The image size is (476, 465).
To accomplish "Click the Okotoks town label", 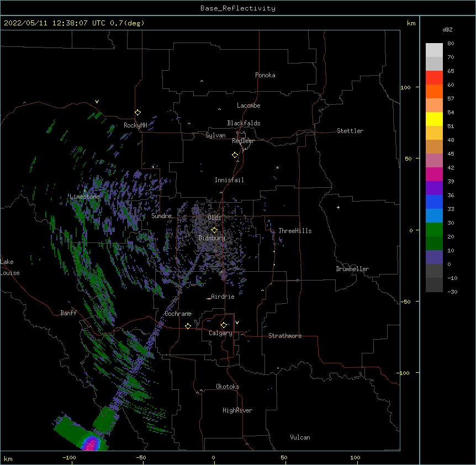I will click(x=228, y=387).
